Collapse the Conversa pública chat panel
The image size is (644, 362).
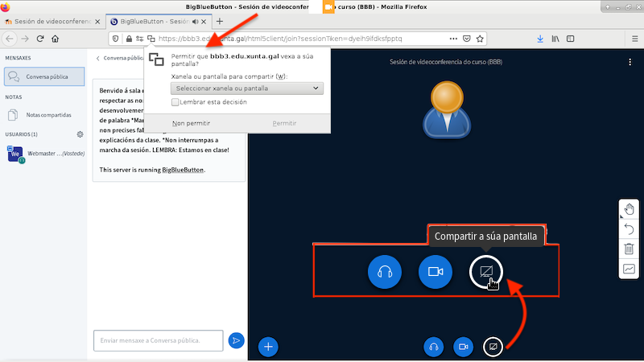99,58
